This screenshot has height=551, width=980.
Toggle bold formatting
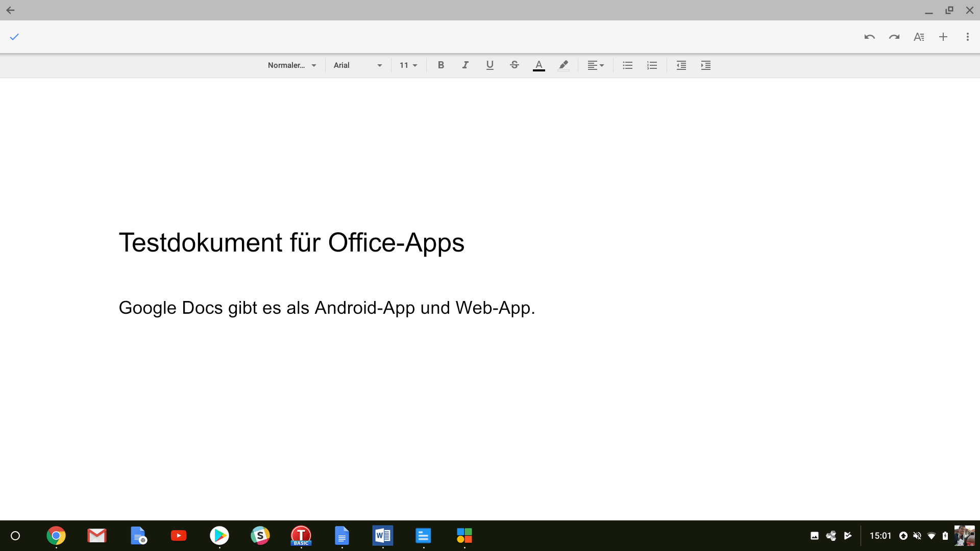point(440,65)
